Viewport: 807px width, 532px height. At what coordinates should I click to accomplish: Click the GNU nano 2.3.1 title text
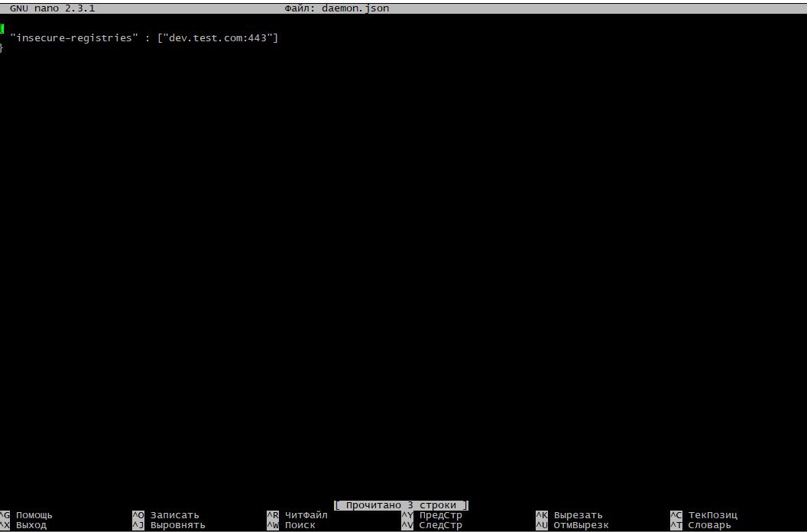point(53,8)
